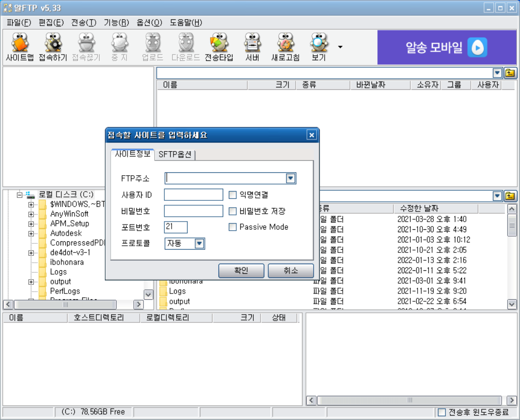The height and width of the screenshot is (420, 520).
Task: Expand the Autodesk folder node
Action: click(x=31, y=234)
